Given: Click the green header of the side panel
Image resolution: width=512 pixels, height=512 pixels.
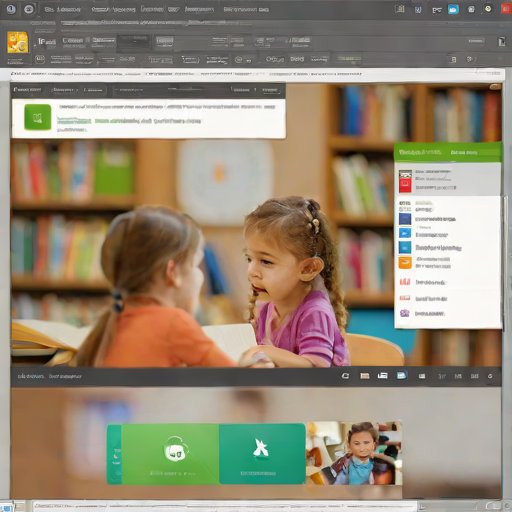Looking at the screenshot, I should tap(448, 152).
